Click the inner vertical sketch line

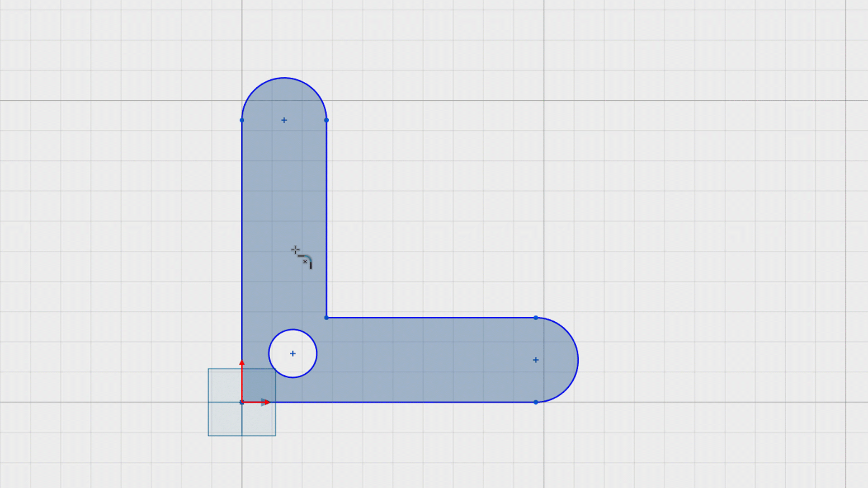tap(326, 219)
